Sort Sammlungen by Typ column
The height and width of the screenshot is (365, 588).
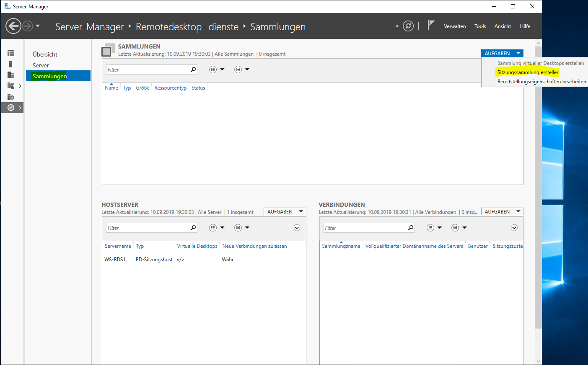tap(127, 87)
